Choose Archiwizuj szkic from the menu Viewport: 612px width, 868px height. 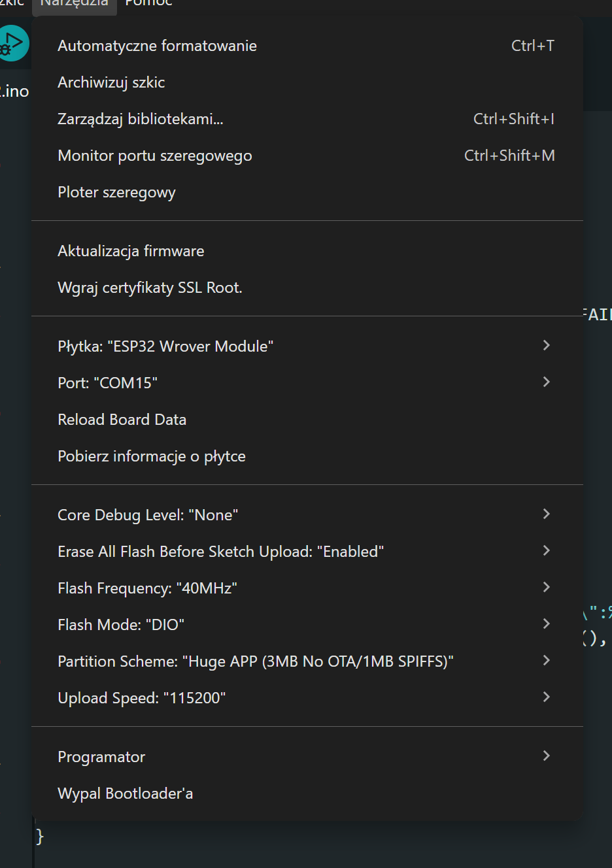[307, 82]
